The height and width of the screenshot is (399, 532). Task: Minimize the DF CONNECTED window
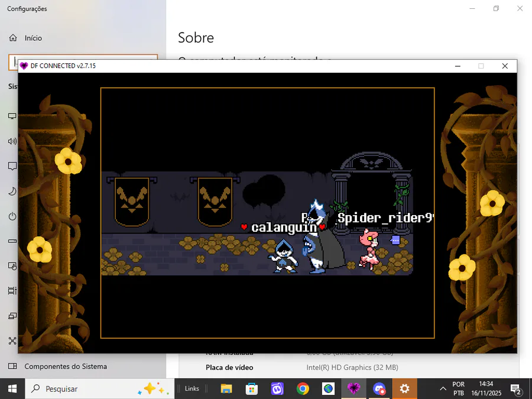click(458, 66)
